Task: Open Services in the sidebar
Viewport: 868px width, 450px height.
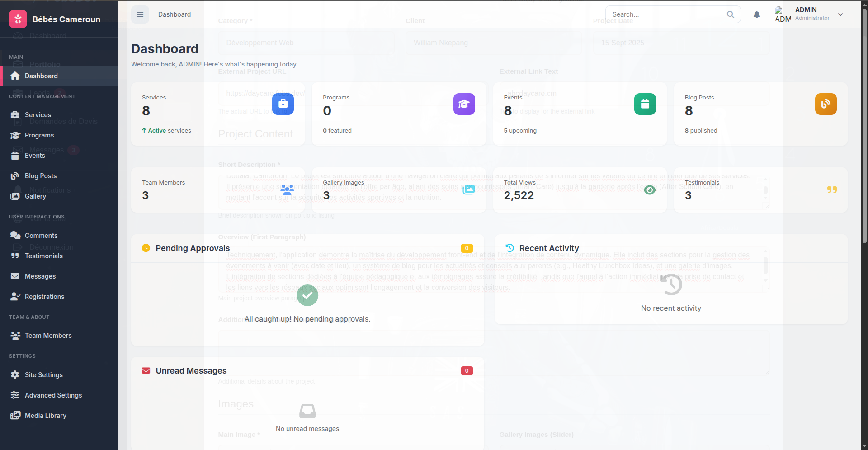Action: click(x=38, y=115)
